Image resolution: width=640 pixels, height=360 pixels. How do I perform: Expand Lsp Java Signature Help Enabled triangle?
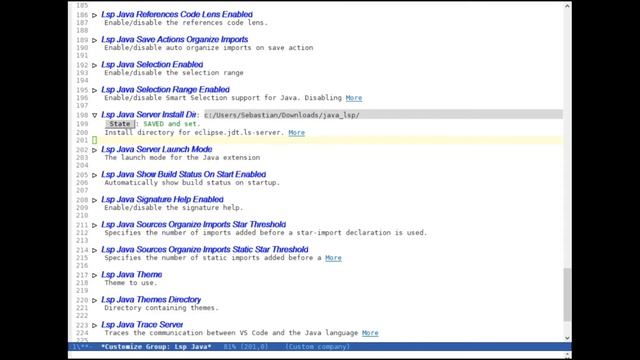click(x=94, y=200)
